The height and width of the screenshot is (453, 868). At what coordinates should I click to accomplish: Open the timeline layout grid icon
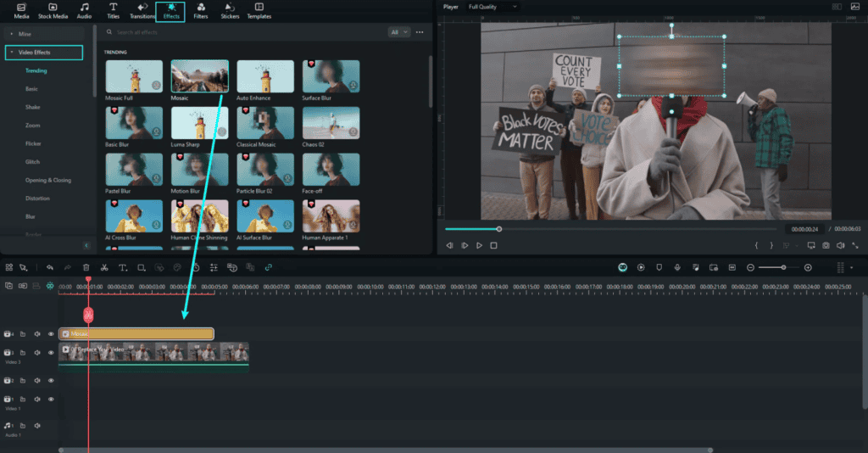point(8,267)
